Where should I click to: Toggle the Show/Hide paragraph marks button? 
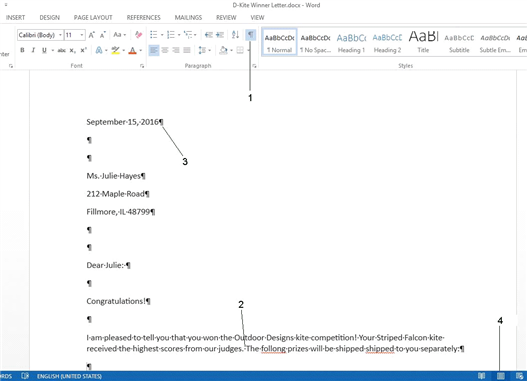coord(250,35)
